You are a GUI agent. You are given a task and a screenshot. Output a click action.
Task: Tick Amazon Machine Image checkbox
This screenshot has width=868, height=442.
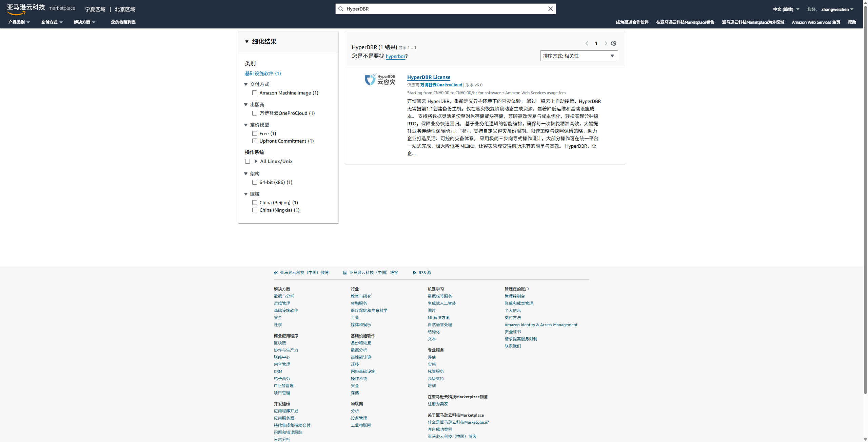click(254, 93)
